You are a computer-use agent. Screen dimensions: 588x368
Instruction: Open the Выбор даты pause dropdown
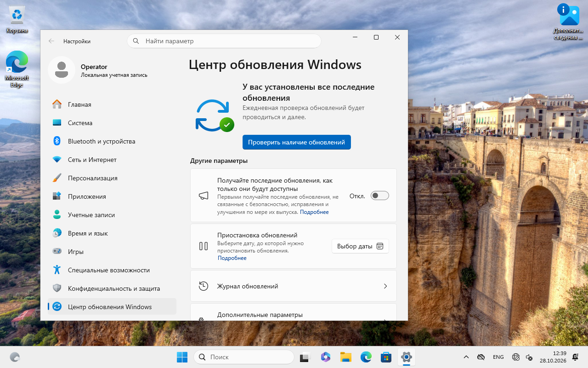[x=360, y=246]
